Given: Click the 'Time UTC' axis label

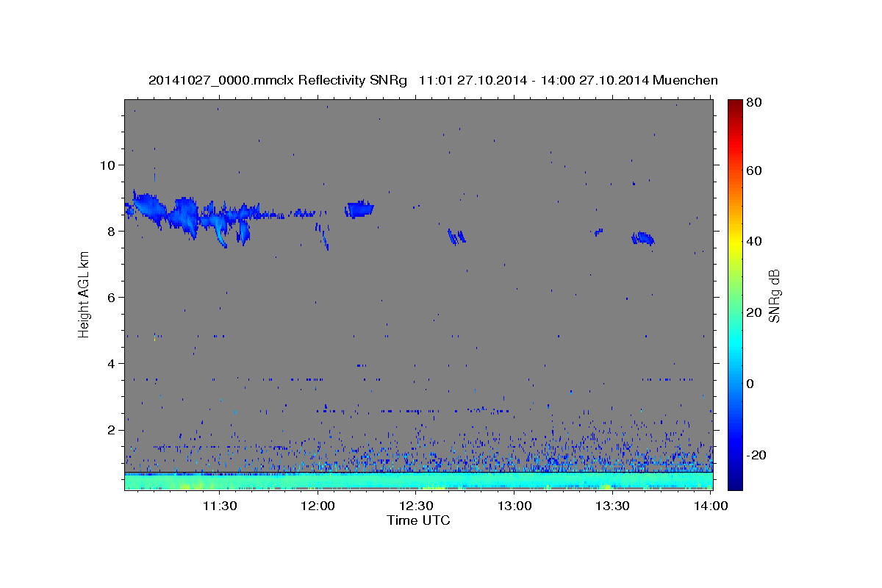Looking at the screenshot, I should click(x=418, y=520).
